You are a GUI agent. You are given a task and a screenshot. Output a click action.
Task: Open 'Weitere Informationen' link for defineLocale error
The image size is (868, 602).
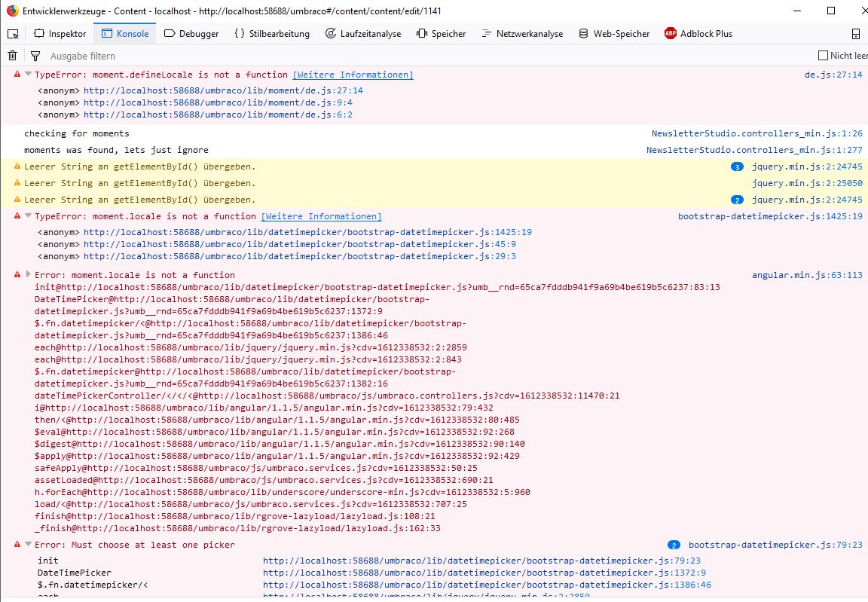point(353,75)
